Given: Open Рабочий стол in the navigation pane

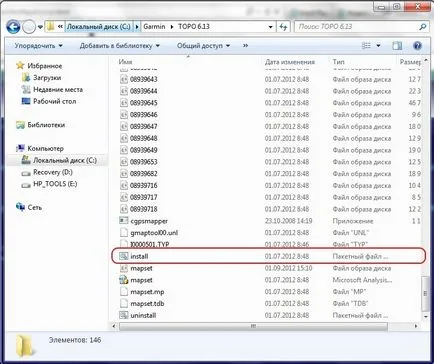Looking at the screenshot, I should (49, 101).
